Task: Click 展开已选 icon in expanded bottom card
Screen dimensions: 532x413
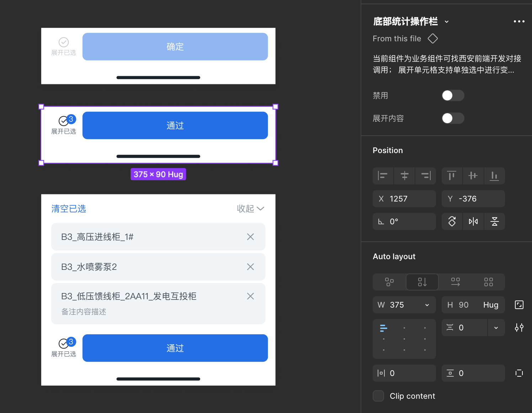Action: (64, 344)
